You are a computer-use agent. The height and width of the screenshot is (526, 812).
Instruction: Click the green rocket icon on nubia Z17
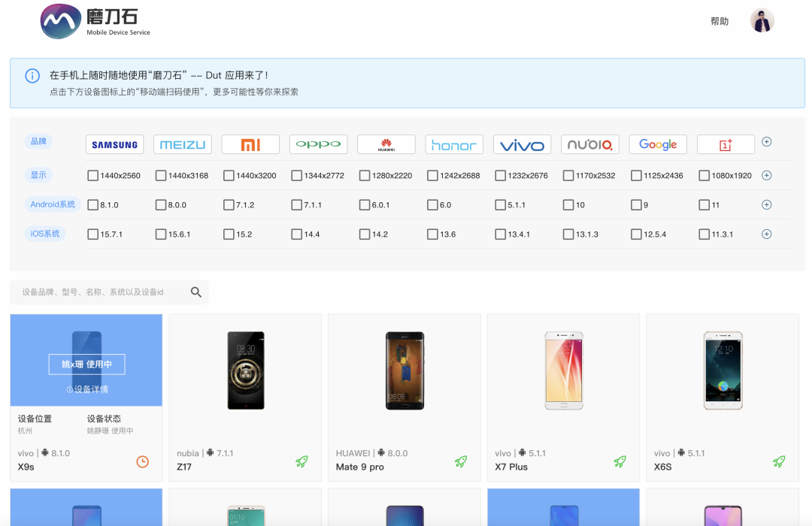pos(301,461)
